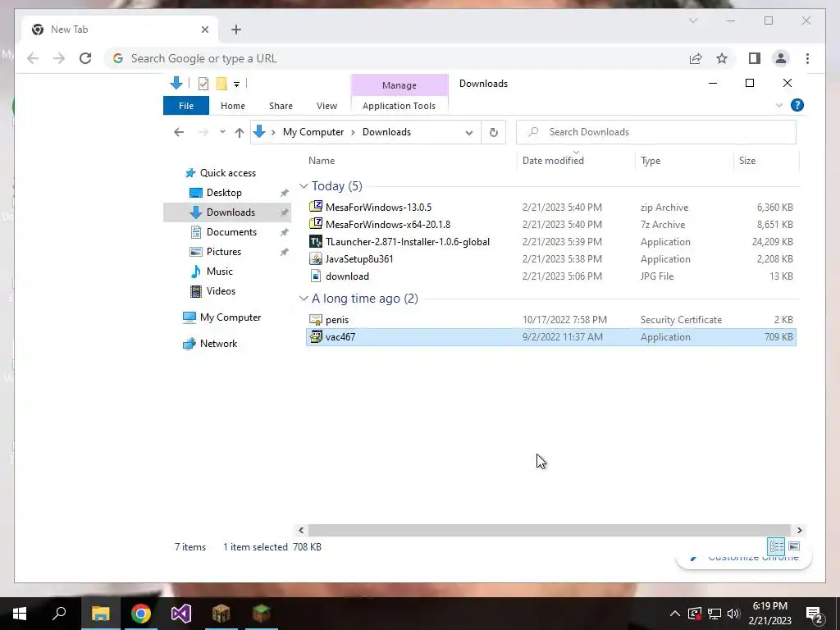Expand the ribbon using the chevron
This screenshot has height=630, width=840.
(x=779, y=106)
